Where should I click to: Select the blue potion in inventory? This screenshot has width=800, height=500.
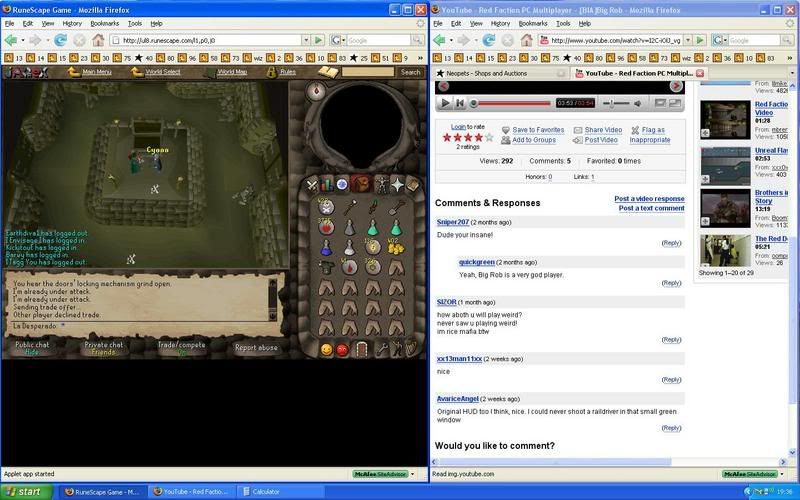click(x=326, y=248)
